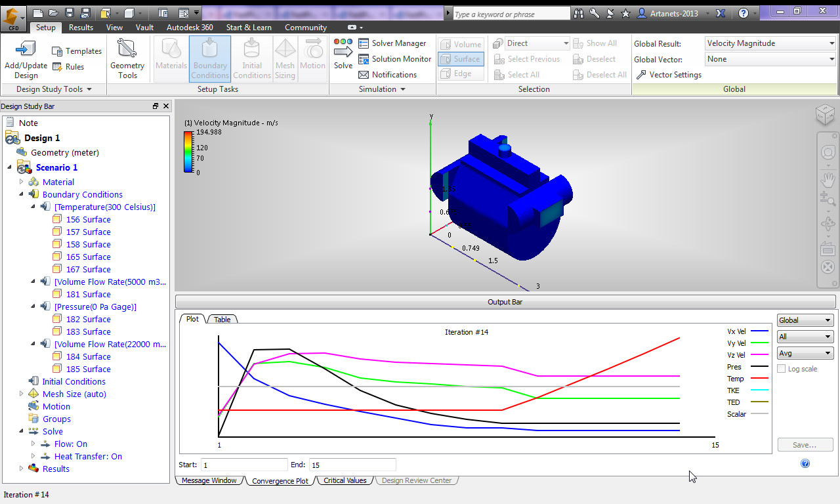Select the Orbit tool in navigation bar
Screen dimensions: 840x504
pos(828,224)
